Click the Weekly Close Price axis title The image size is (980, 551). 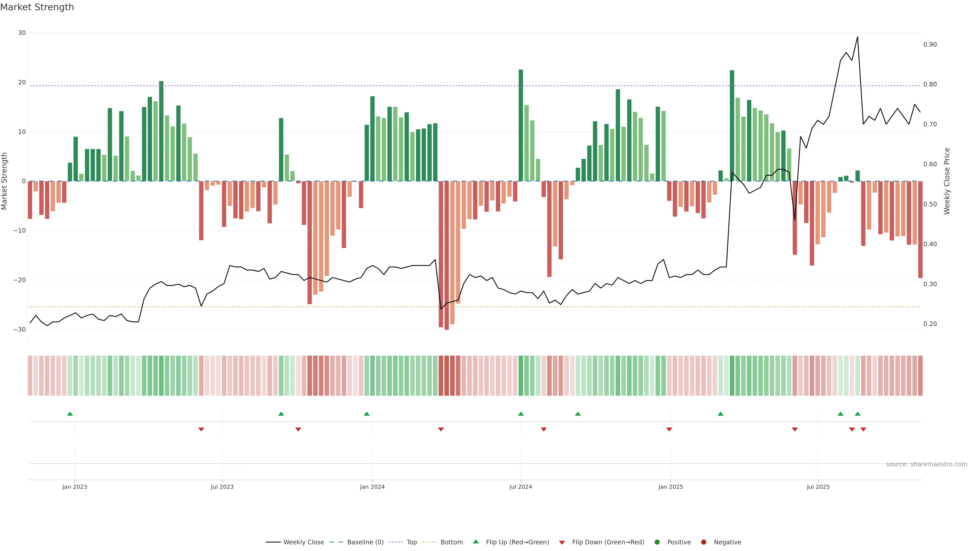pos(947,181)
